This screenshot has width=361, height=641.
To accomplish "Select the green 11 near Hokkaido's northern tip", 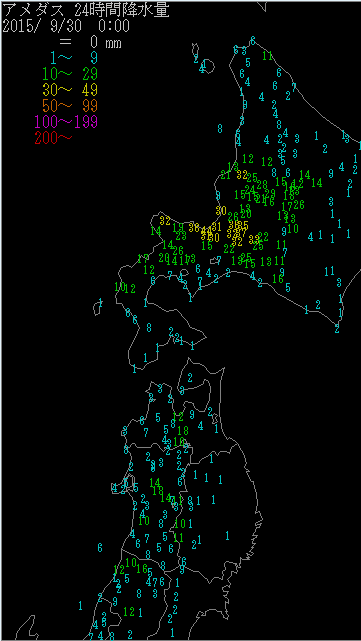I will 268,56.
